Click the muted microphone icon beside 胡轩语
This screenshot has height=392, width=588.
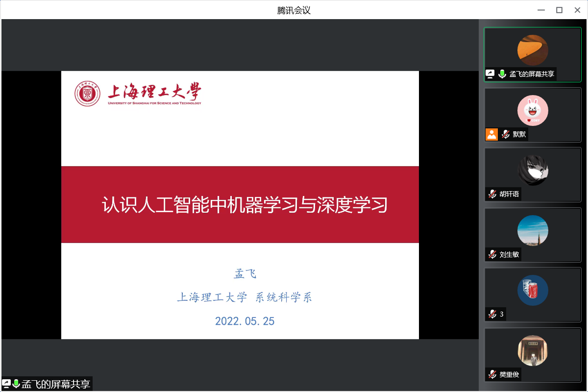tap(492, 194)
